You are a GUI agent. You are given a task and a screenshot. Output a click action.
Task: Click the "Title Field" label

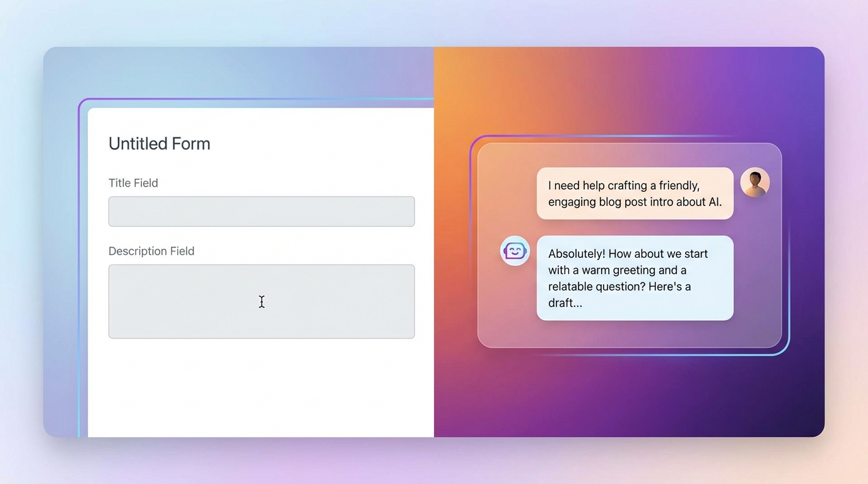coord(133,183)
